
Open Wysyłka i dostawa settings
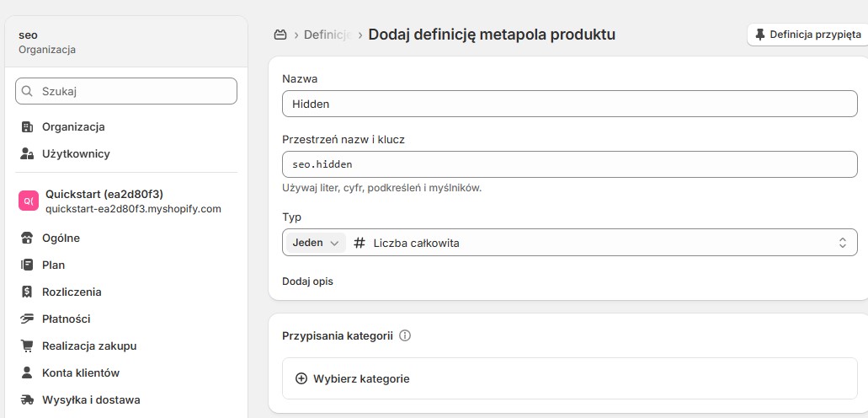point(126,399)
